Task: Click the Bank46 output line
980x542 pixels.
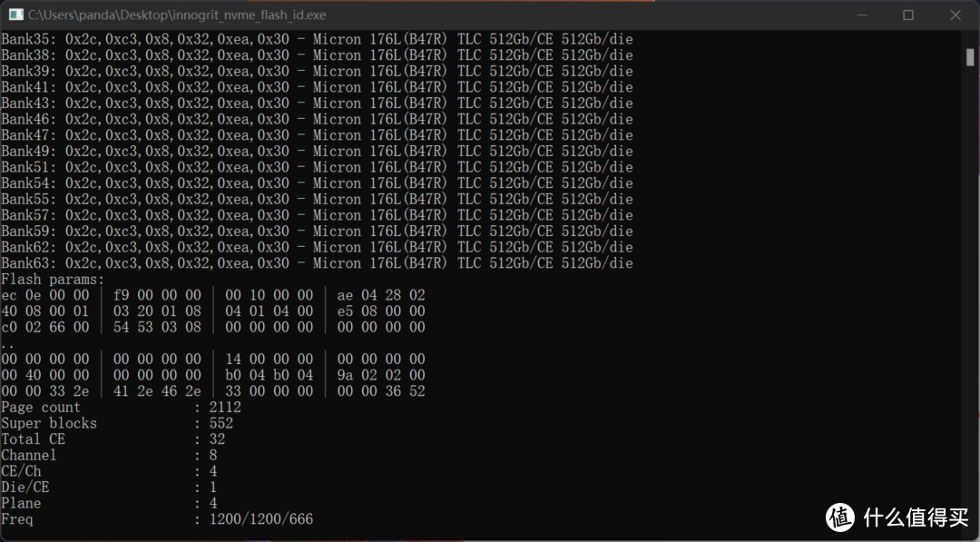Action: (x=317, y=119)
